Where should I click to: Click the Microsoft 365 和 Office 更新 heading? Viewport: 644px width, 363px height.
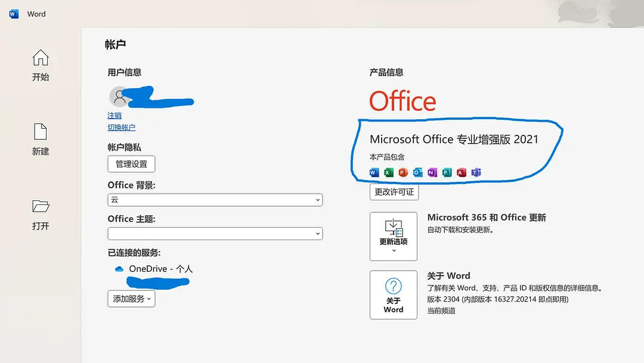(x=487, y=218)
